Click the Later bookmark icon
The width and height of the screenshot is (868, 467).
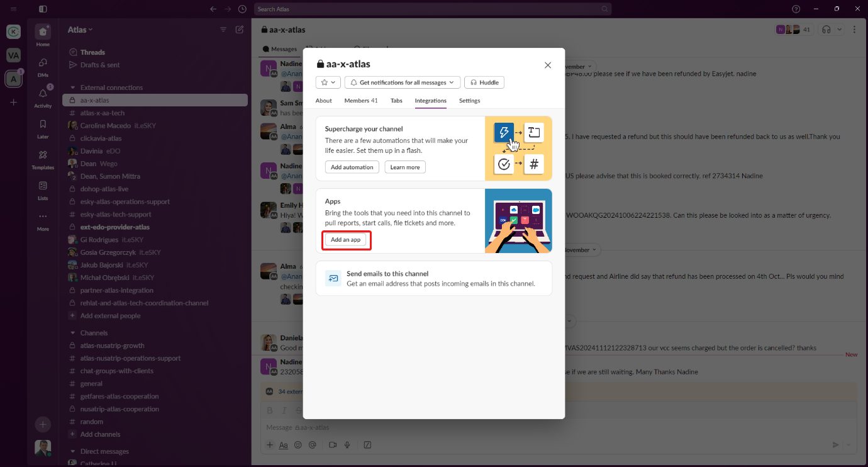(43, 125)
